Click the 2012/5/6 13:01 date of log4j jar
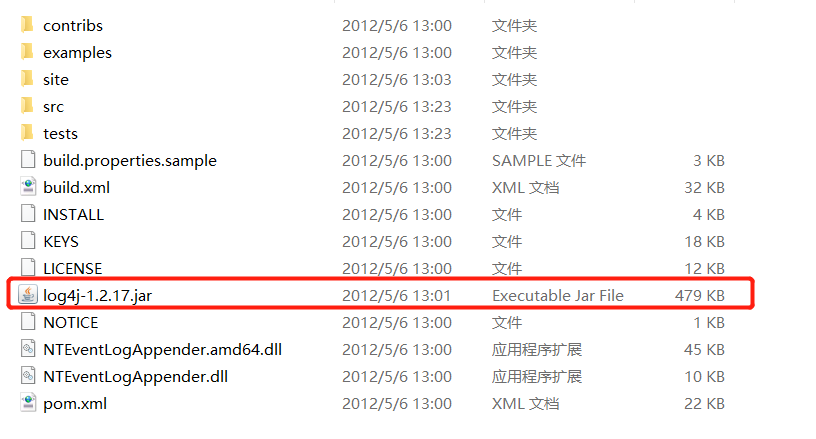This screenshot has width=816, height=439. point(397,295)
